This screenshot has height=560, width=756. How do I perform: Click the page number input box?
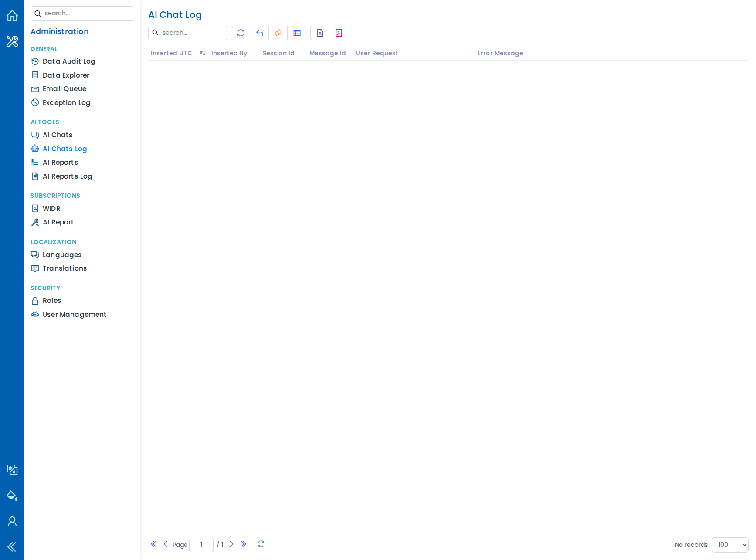[x=201, y=545]
